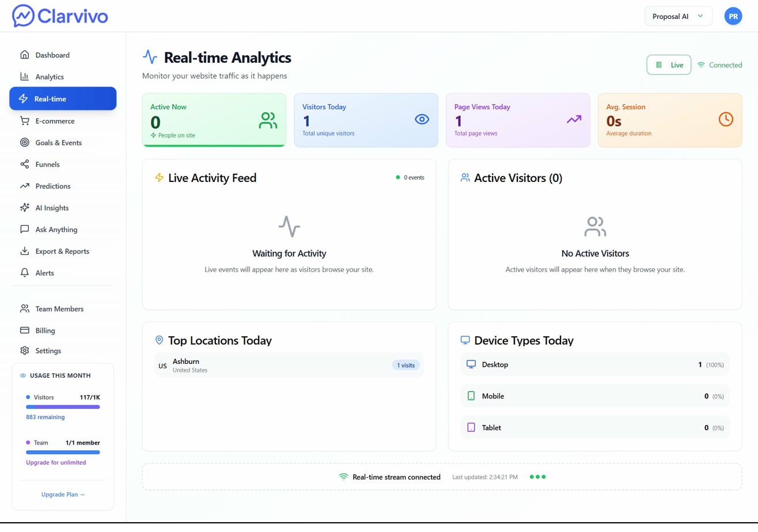Open AI Insights sparkle icon
Screen dimensions: 758x532
pyautogui.click(x=24, y=207)
